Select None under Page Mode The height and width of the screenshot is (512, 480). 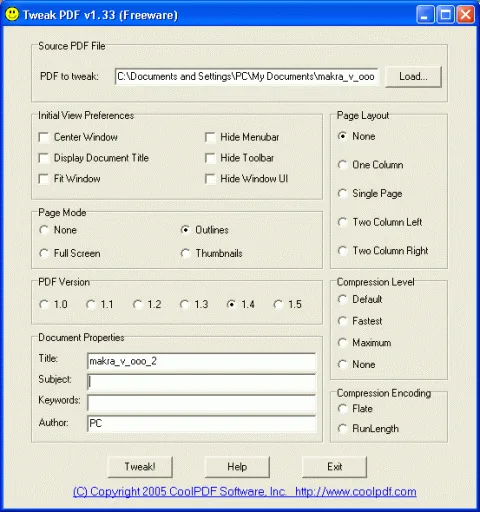44,230
